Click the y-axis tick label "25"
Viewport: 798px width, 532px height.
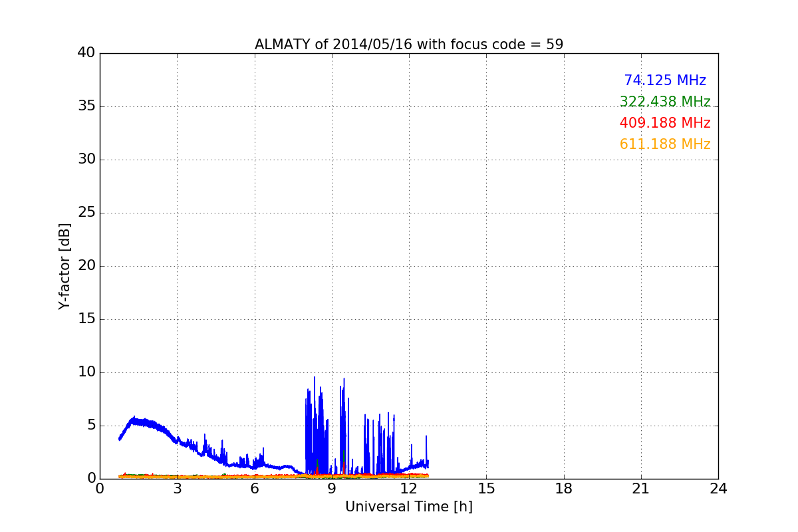click(86, 213)
